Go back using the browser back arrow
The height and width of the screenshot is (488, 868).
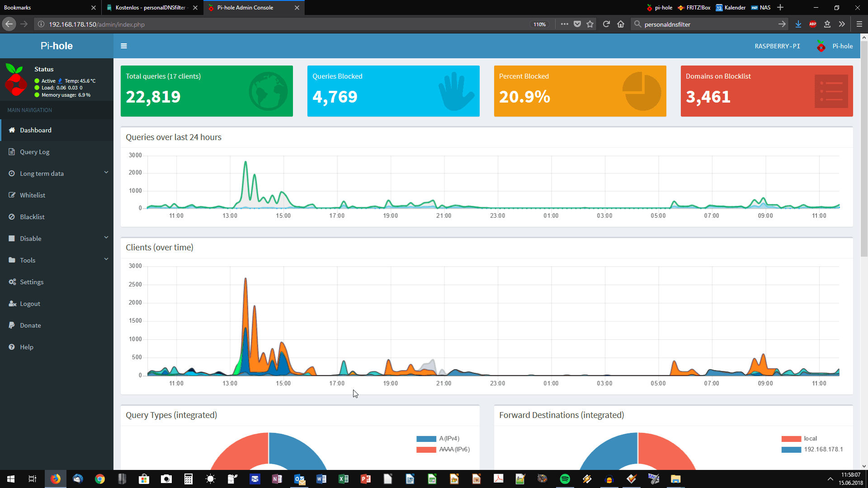point(9,24)
